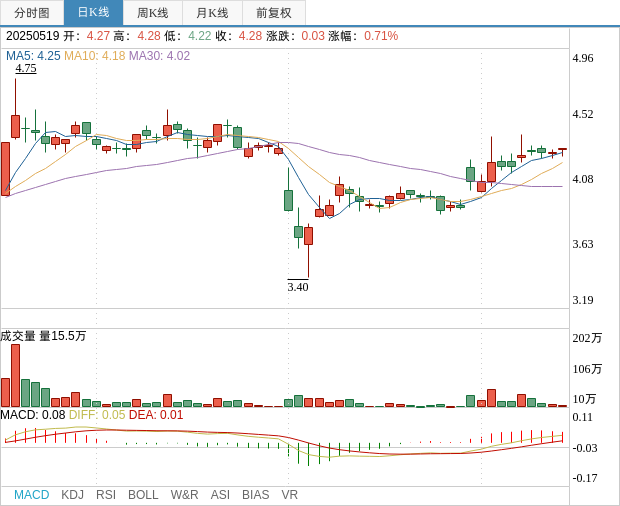
Task: Switch indicator to RSI
Action: [106, 495]
